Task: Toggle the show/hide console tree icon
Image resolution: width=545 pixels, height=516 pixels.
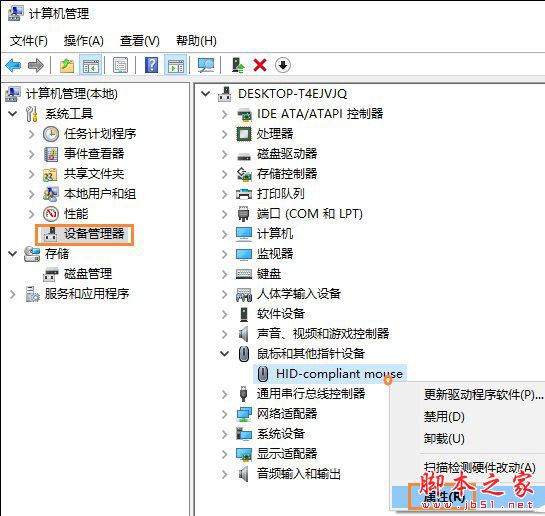Action: pyautogui.click(x=90, y=65)
